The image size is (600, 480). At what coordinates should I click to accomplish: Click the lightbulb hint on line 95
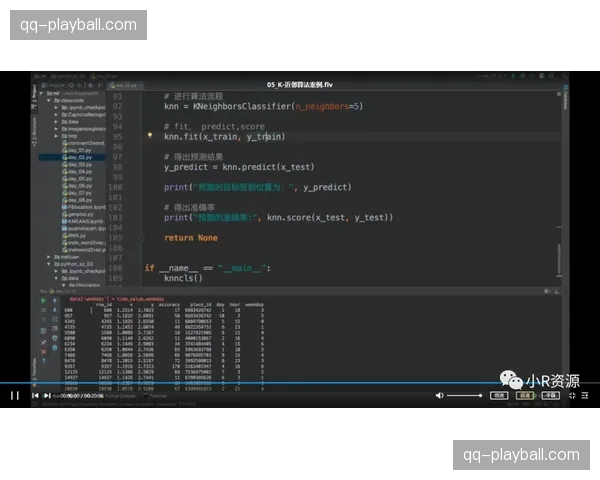(x=149, y=133)
